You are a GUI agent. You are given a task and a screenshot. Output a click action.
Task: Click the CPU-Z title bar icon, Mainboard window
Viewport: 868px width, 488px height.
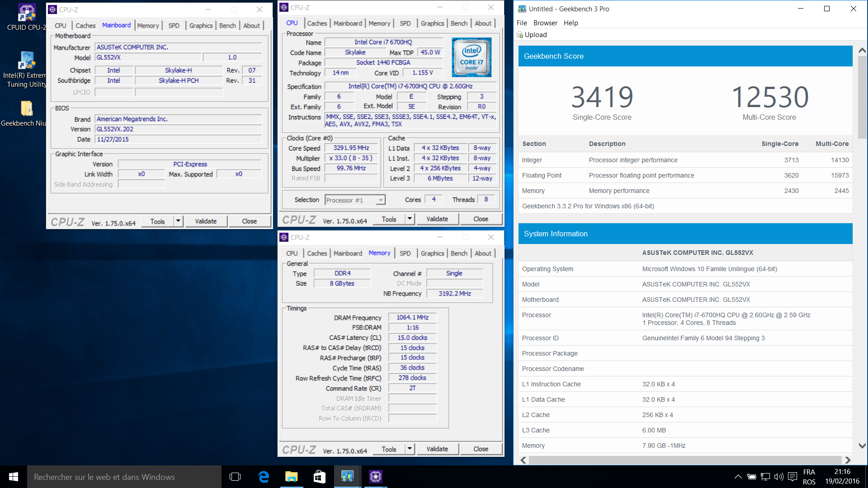(x=52, y=9)
